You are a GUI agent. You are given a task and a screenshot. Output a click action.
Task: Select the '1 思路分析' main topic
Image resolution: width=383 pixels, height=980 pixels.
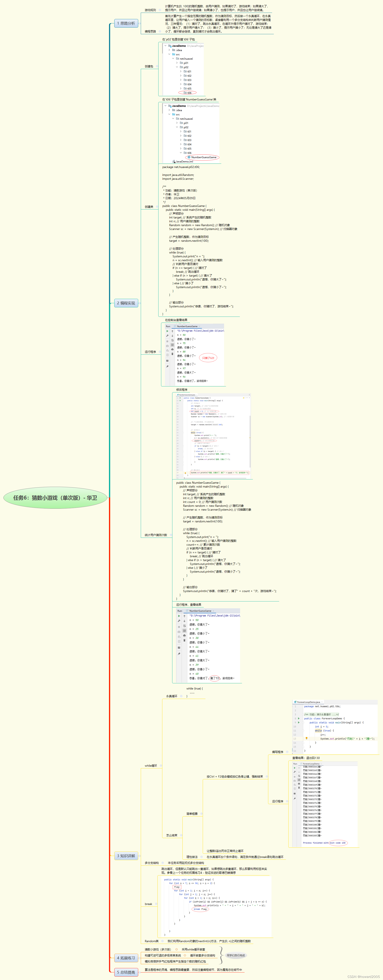(x=126, y=23)
